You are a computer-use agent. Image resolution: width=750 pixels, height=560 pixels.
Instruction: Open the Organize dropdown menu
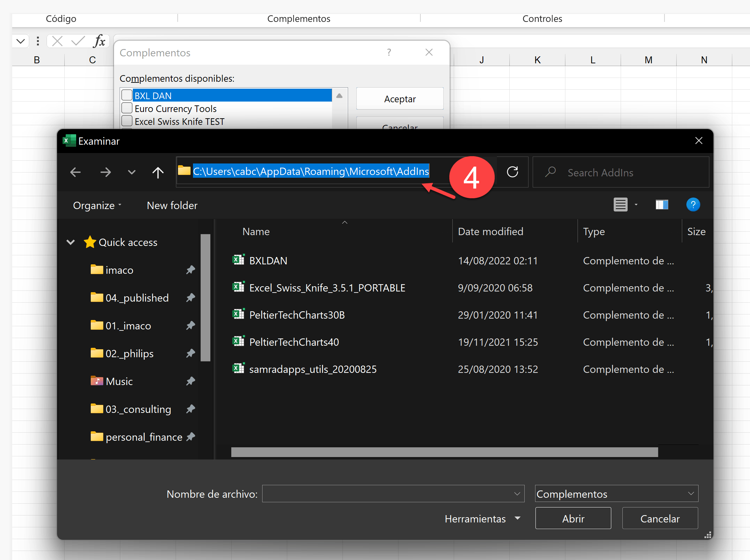(x=97, y=206)
